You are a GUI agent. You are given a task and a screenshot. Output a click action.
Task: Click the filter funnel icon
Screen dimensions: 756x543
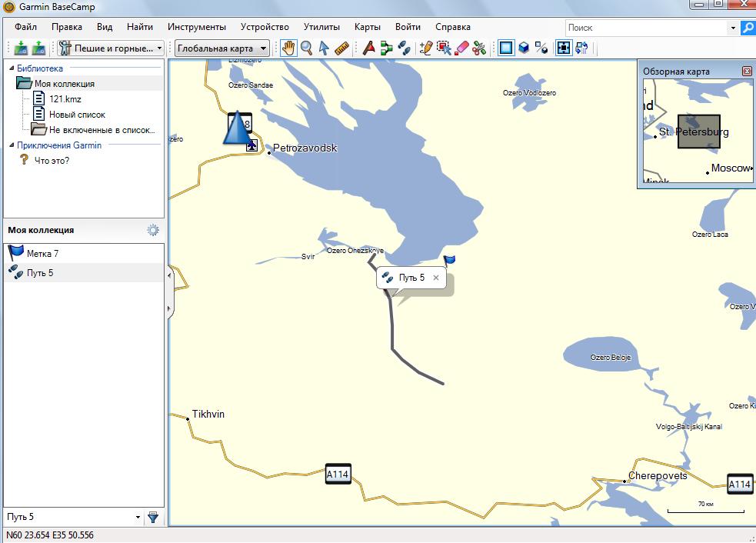[153, 518]
